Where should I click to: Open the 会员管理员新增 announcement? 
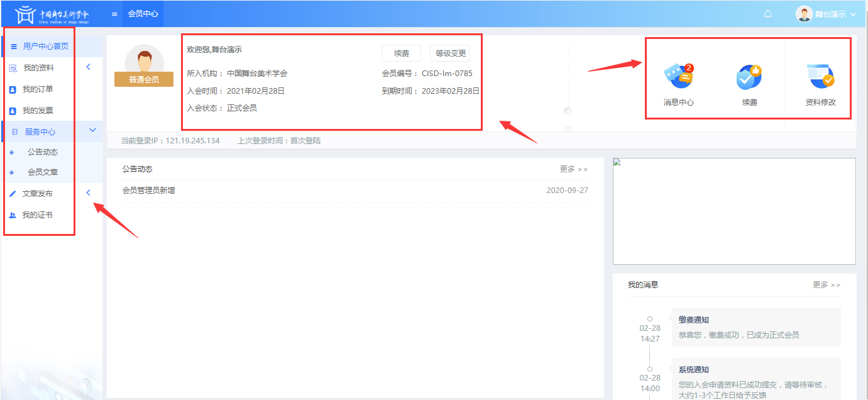pos(148,191)
